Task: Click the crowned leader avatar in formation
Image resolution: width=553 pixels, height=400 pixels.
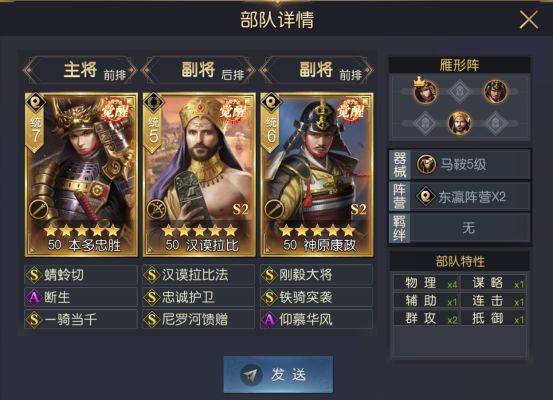Action: [x=425, y=91]
